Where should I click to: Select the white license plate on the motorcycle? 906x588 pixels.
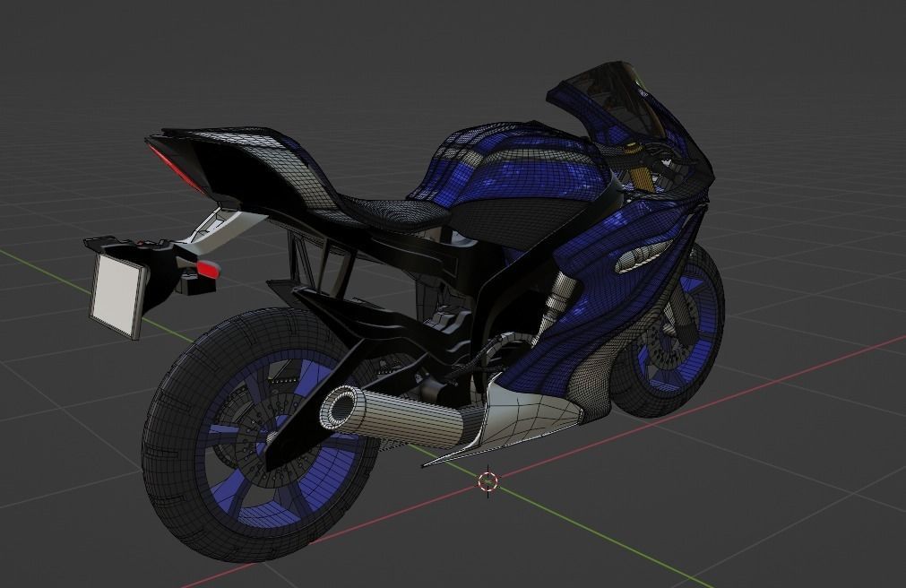click(x=119, y=295)
